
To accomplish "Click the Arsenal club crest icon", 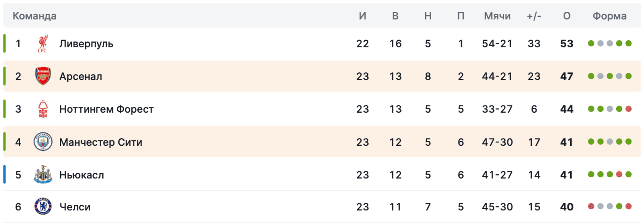I will (43, 76).
